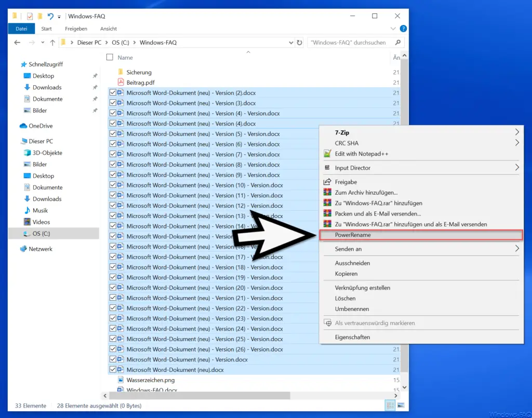Image resolution: width=532 pixels, height=418 pixels.
Task: Expand the "Senden an" submenu arrow
Action: coord(517,249)
